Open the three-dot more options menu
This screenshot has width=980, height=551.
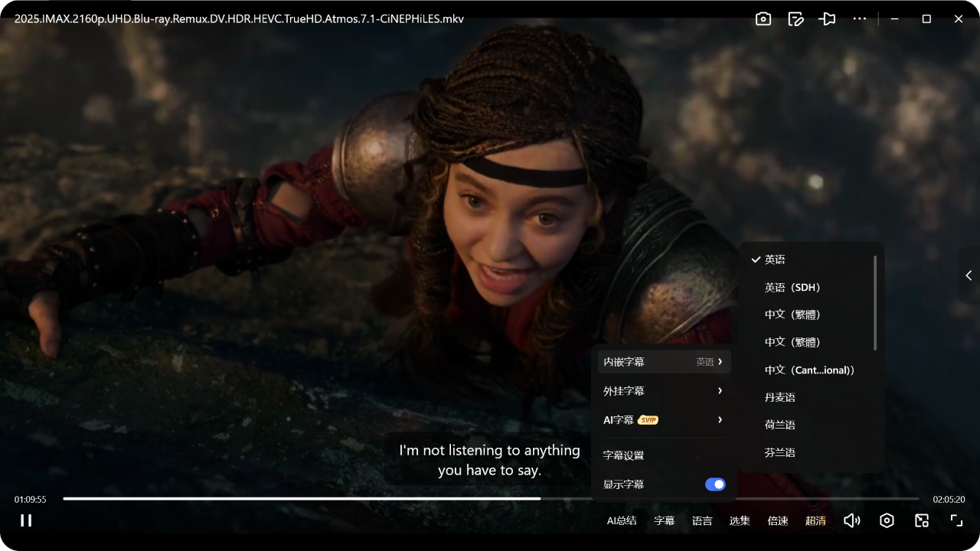[x=860, y=19]
